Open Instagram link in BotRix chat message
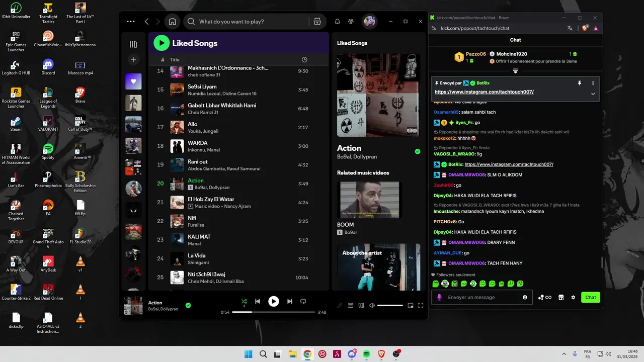Image resolution: width=644 pixels, height=362 pixels. click(509, 164)
